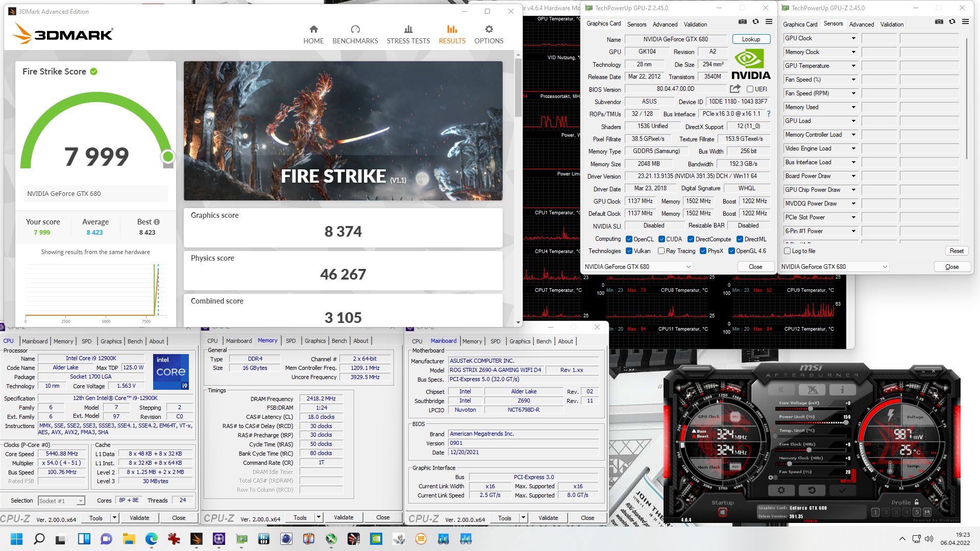Click Tools button in CPU-Z Memory window

pos(300,517)
